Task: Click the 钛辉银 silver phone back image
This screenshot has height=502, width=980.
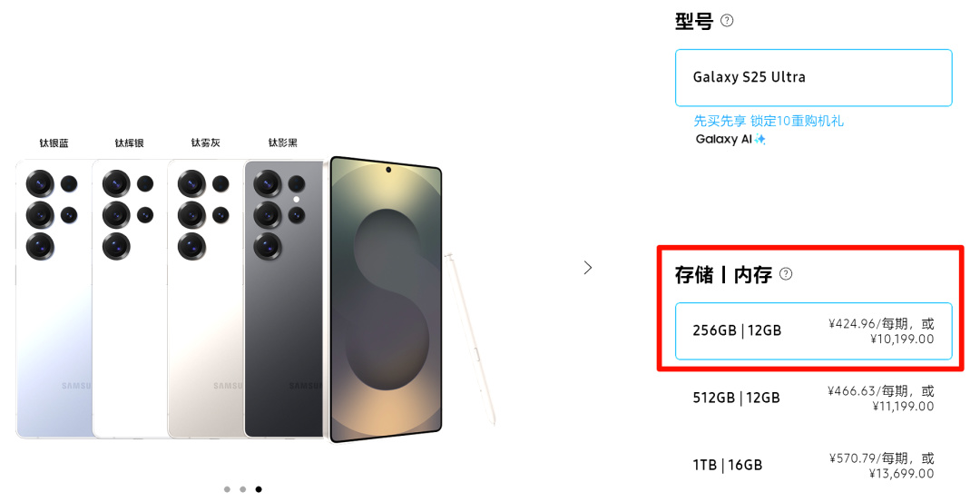Action: 130,300
